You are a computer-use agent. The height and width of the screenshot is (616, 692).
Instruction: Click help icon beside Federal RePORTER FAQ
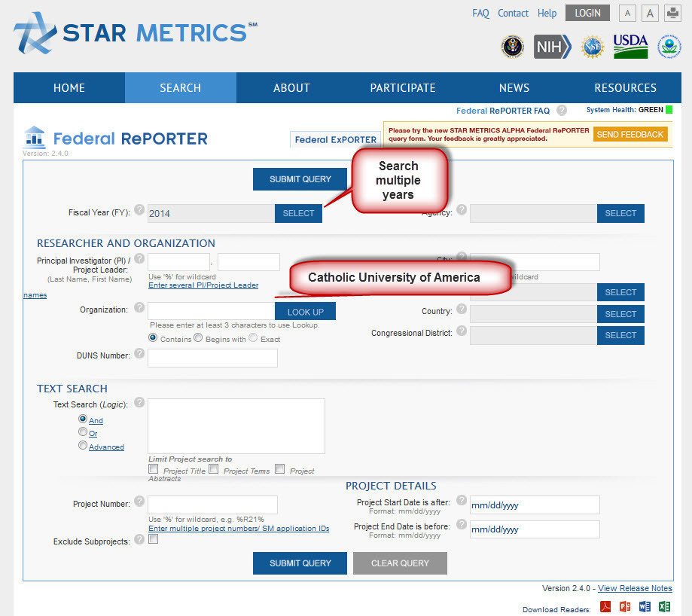click(x=562, y=110)
